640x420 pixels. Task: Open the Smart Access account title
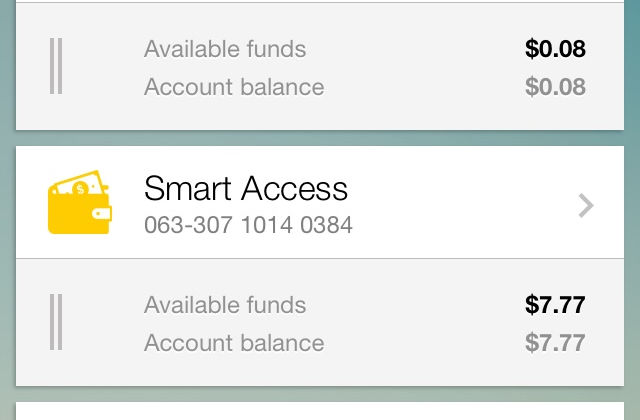click(246, 188)
